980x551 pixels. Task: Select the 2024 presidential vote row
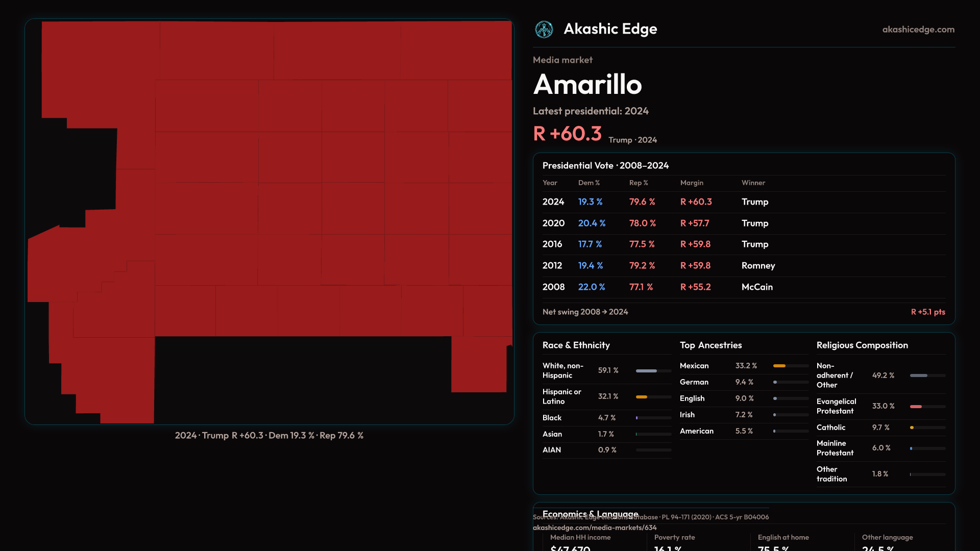click(743, 202)
